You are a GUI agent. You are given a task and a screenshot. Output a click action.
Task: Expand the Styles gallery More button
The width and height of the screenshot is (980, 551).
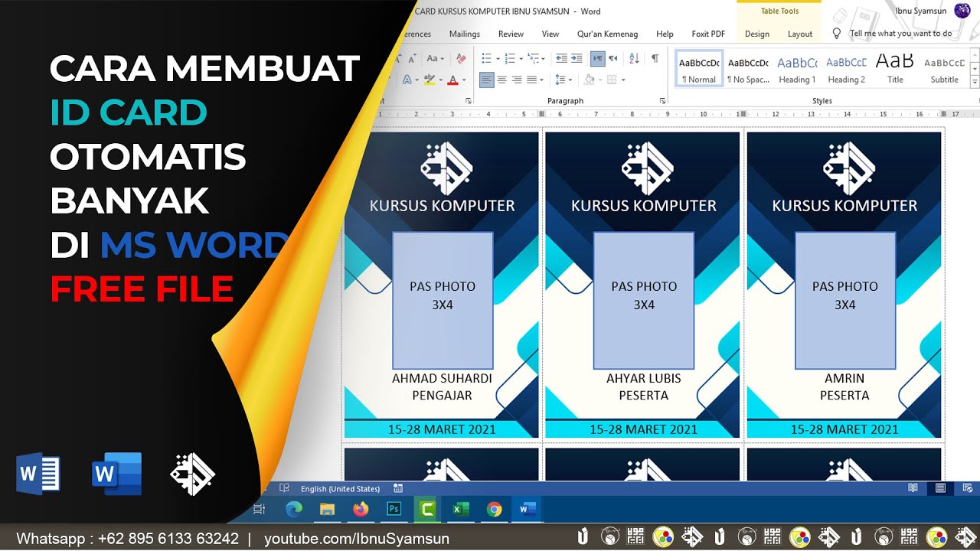[975, 81]
